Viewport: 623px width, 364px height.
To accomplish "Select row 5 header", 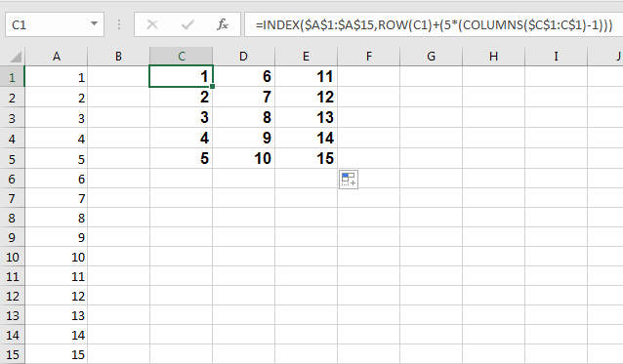I will coord(12,159).
